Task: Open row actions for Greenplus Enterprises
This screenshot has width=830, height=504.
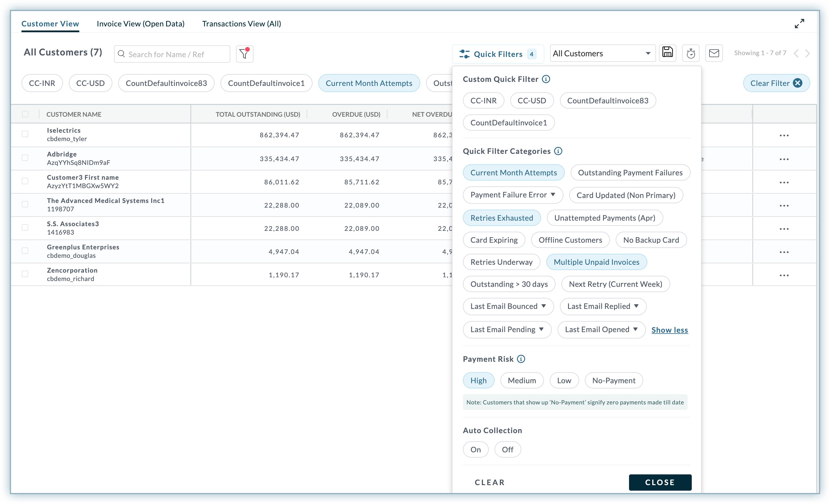Action: 784,252
